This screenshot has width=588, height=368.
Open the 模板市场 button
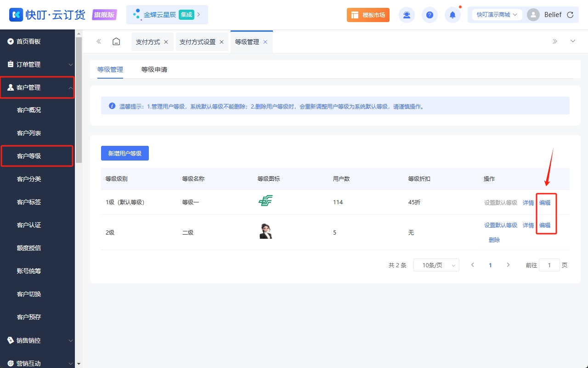click(368, 15)
